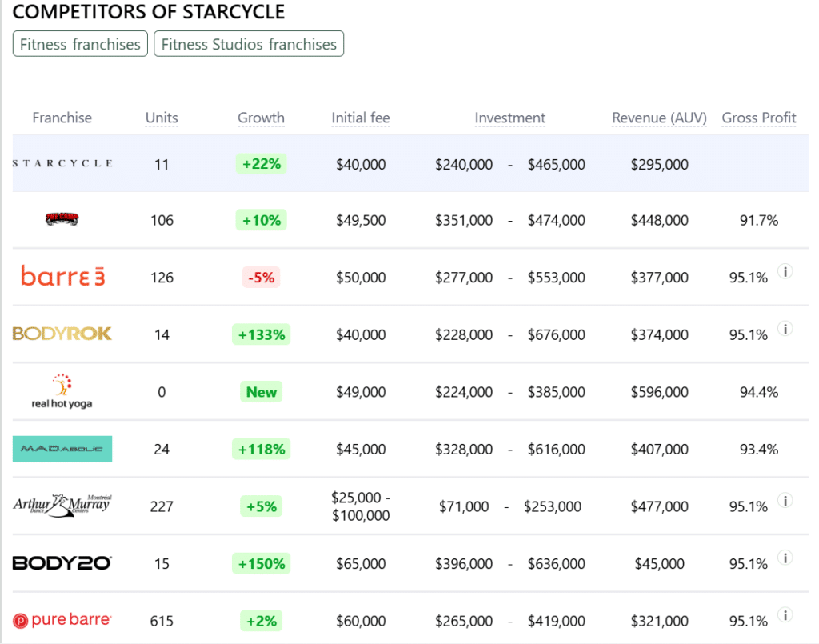Click the $407,000 revenue for MADabolic

(659, 449)
